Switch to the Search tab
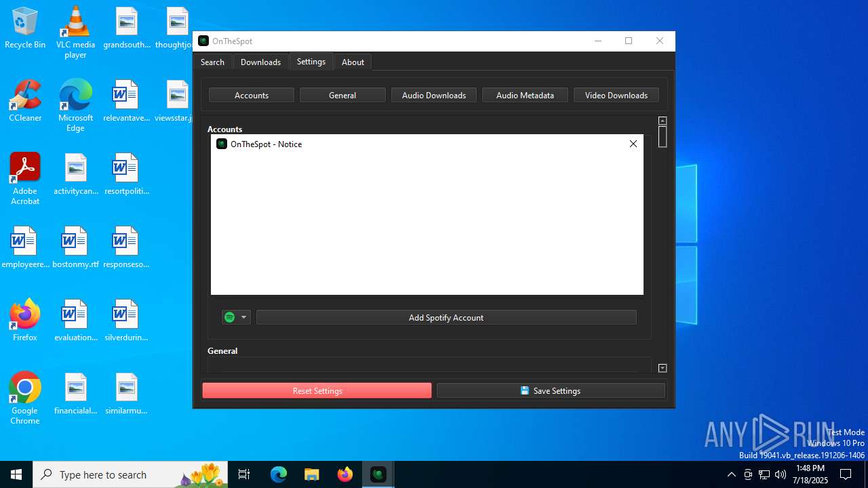The image size is (868, 488). tap(212, 62)
